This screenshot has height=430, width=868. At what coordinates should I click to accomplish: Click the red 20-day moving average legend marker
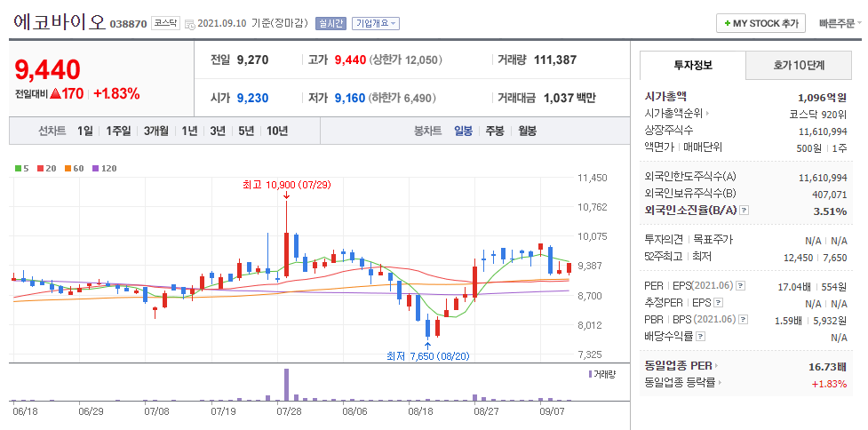coord(40,168)
